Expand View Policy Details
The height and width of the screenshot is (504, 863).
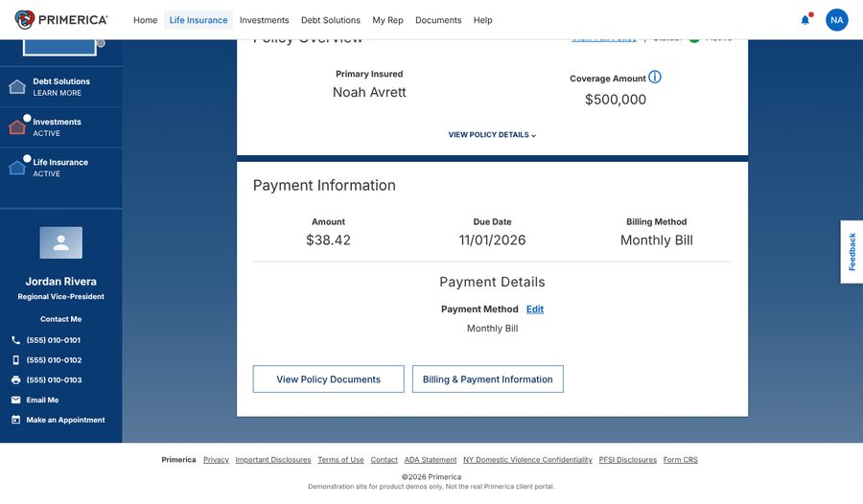coord(492,135)
